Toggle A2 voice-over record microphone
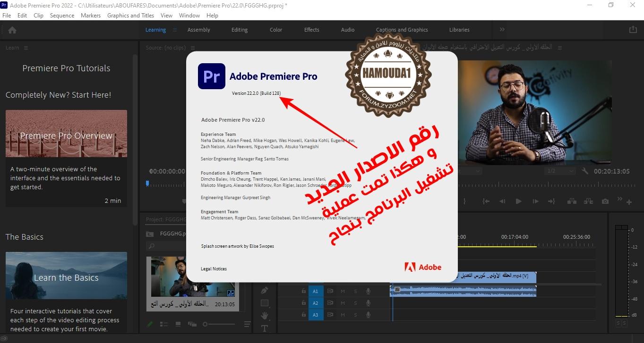 point(368,303)
